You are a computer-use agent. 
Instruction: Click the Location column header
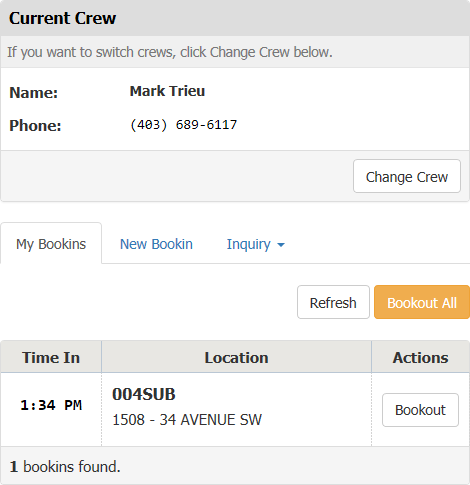(236, 357)
